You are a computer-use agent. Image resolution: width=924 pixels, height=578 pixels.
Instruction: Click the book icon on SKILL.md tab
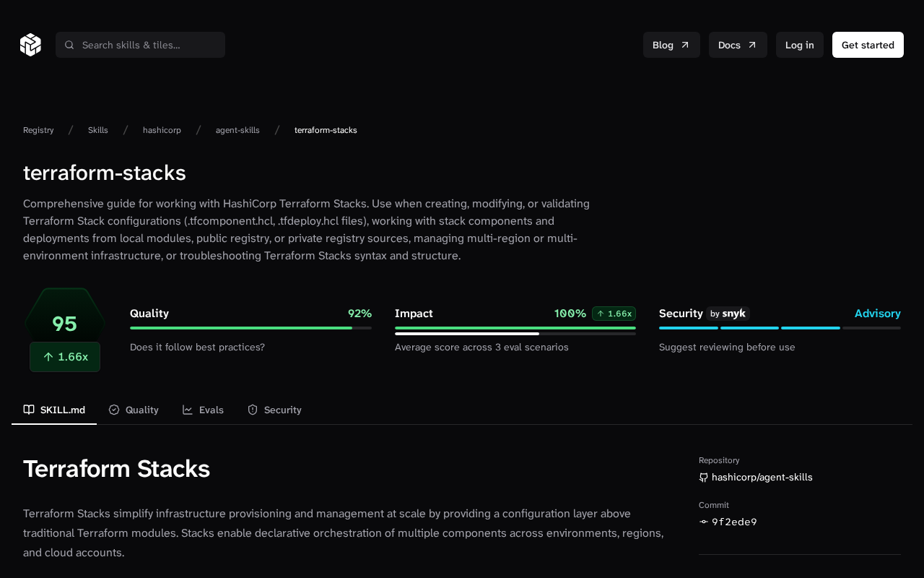(29, 410)
